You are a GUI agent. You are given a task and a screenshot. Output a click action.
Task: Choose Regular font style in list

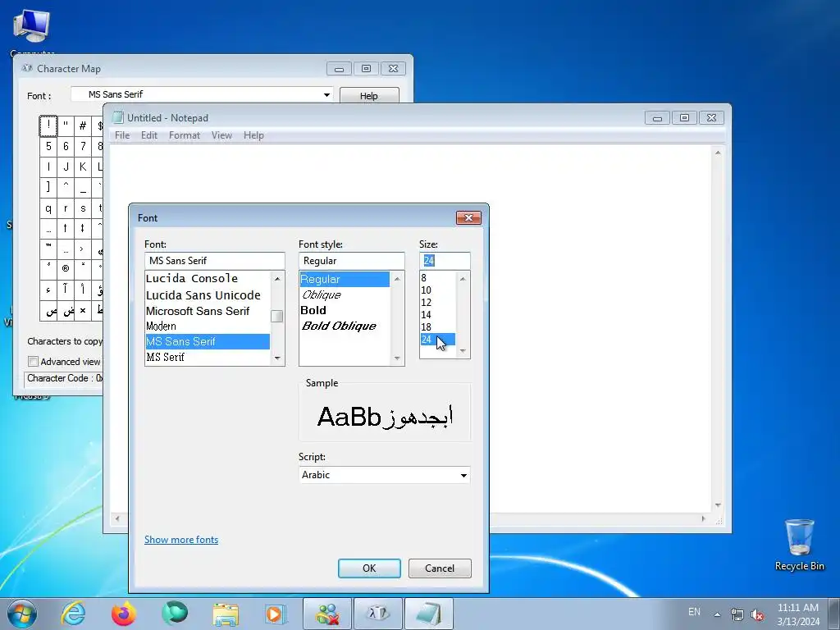(x=345, y=279)
